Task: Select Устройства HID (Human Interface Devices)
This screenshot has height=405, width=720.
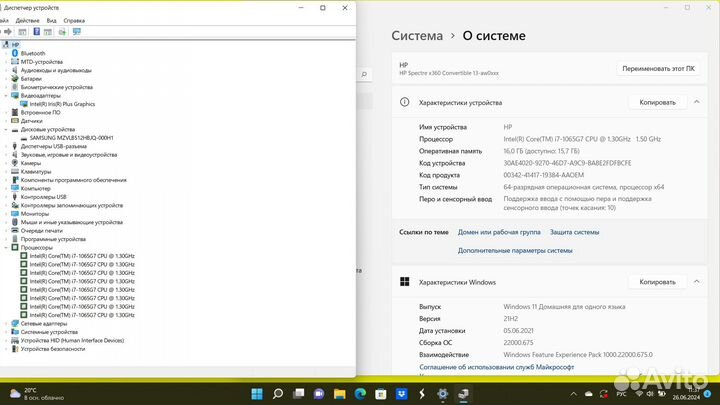Action: (x=72, y=341)
